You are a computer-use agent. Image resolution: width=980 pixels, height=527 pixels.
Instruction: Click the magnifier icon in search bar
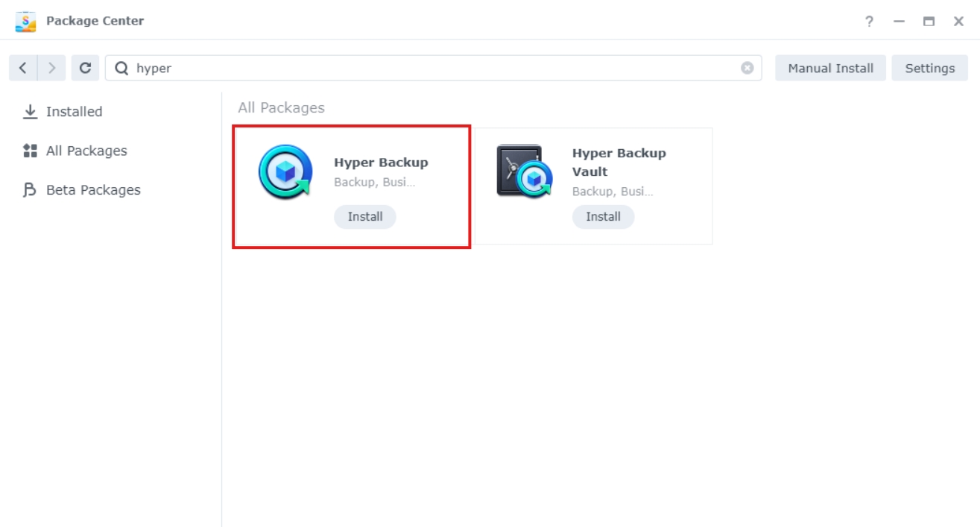pyautogui.click(x=121, y=68)
